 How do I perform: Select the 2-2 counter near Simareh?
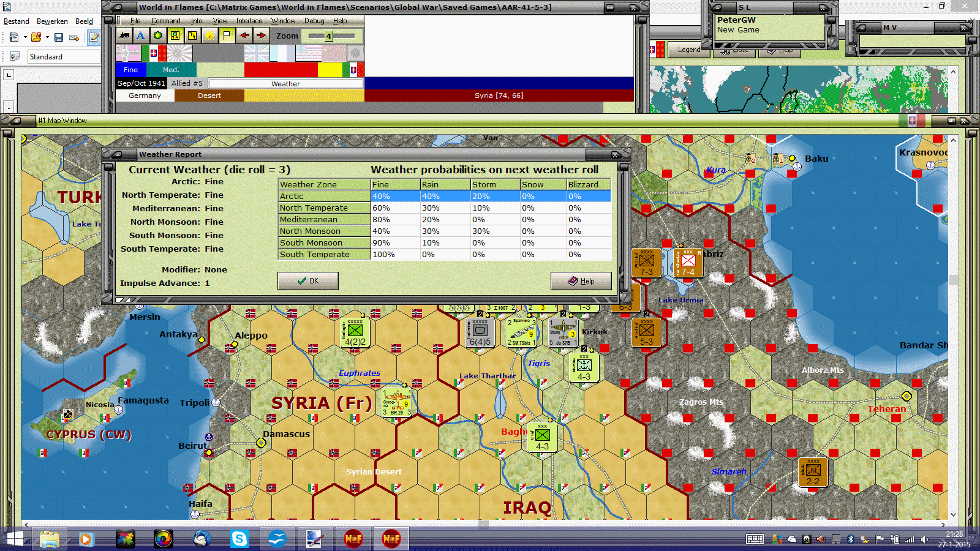point(813,472)
